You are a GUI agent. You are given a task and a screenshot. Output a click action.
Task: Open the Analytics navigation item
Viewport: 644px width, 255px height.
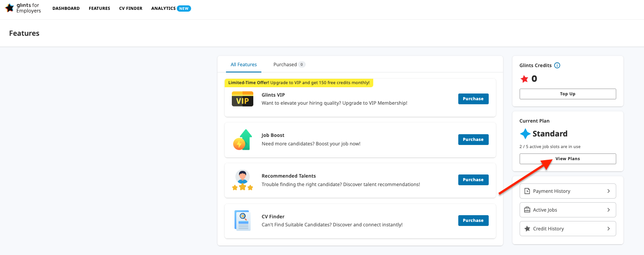163,8
